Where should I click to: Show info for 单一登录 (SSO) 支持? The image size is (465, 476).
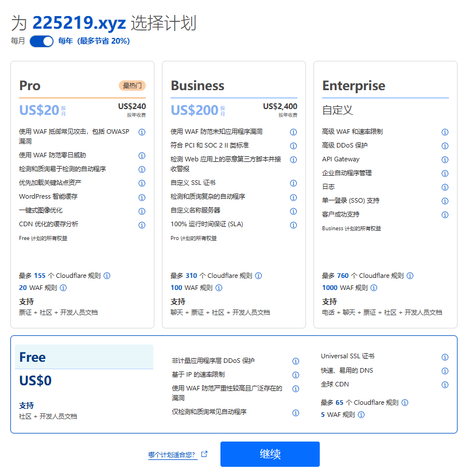click(x=445, y=201)
